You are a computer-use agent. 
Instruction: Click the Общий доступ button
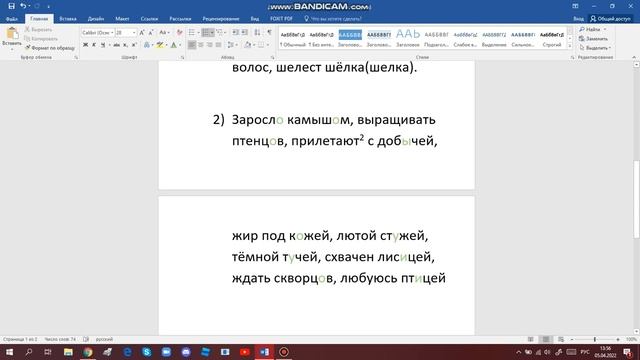[x=610, y=19]
